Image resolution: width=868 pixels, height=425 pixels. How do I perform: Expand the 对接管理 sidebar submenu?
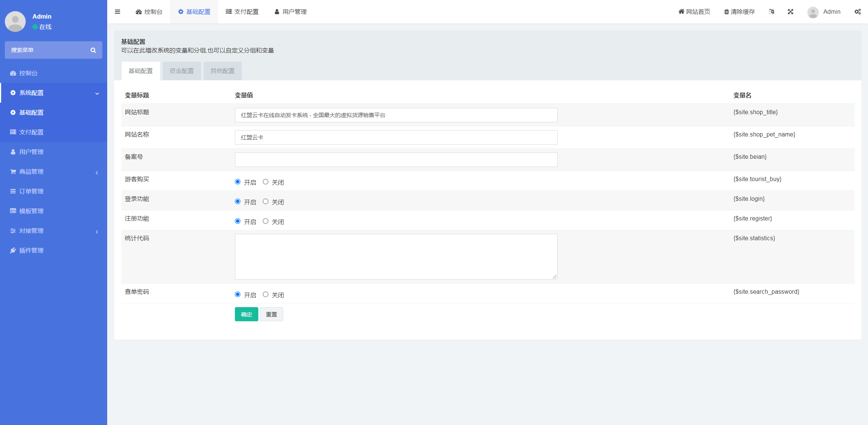[97, 232]
